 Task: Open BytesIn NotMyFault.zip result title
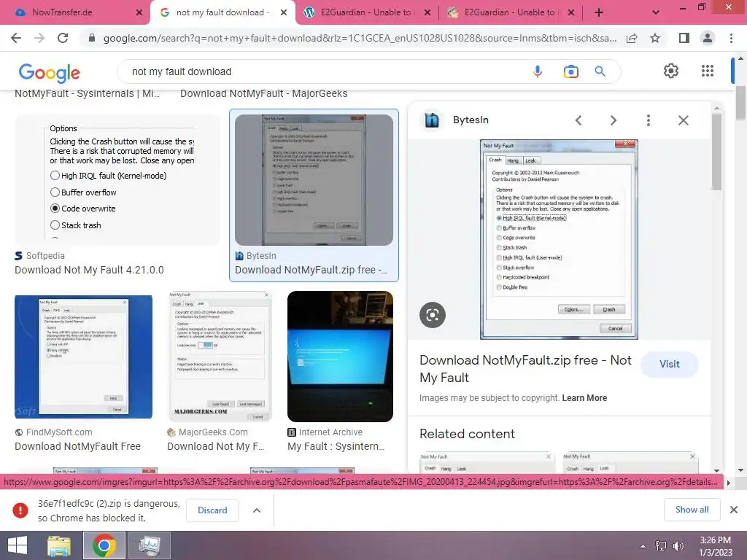311,270
